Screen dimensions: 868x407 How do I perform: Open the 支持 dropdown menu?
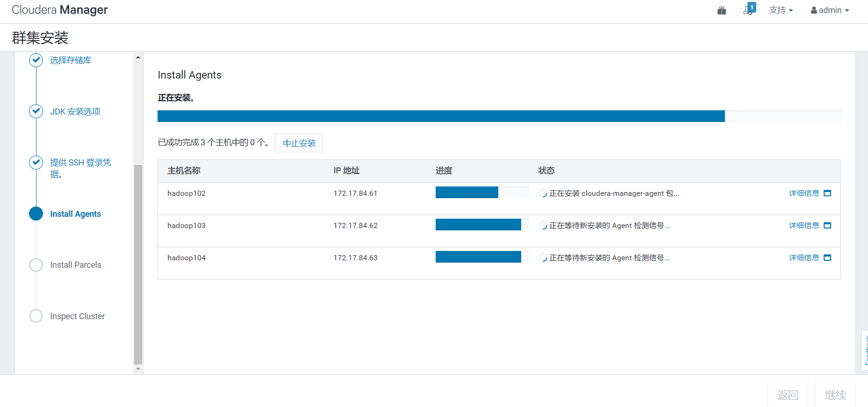click(781, 10)
